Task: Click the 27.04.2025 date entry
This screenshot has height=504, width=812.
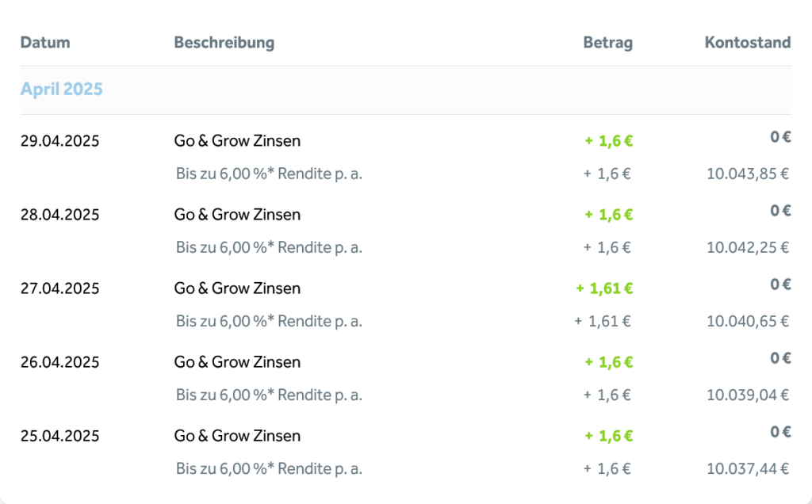Action: pyautogui.click(x=59, y=288)
